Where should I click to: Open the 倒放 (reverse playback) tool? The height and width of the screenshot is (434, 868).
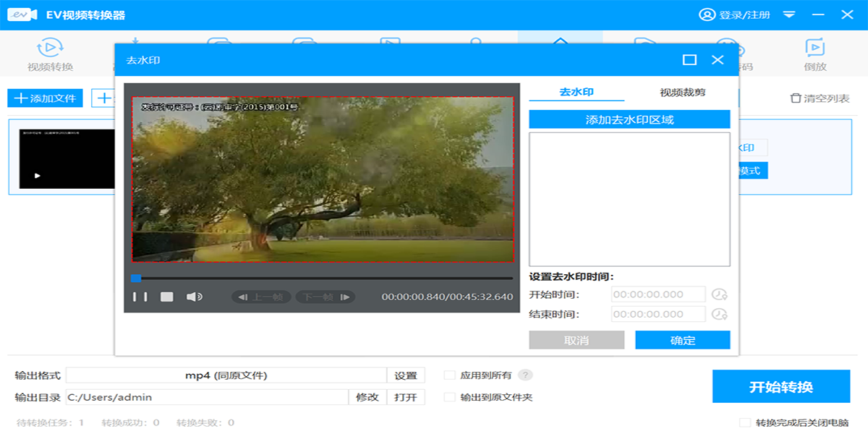click(x=815, y=54)
